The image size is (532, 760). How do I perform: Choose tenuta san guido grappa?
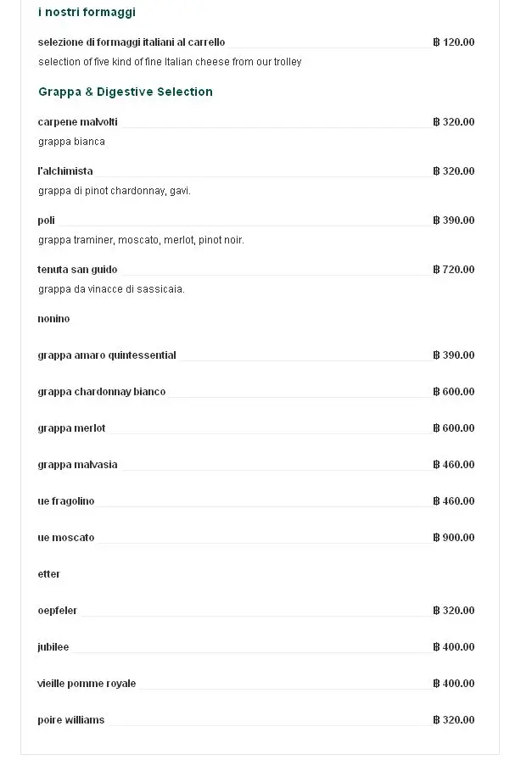coord(77,270)
